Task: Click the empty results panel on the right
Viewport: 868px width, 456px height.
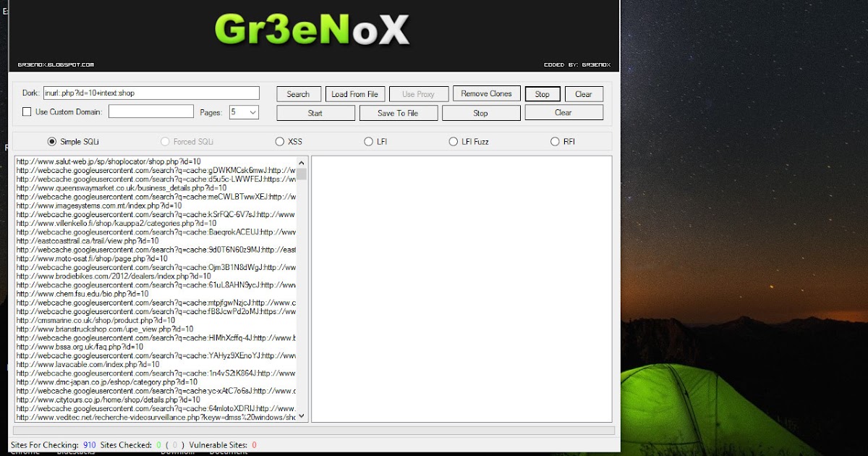Action: point(461,289)
